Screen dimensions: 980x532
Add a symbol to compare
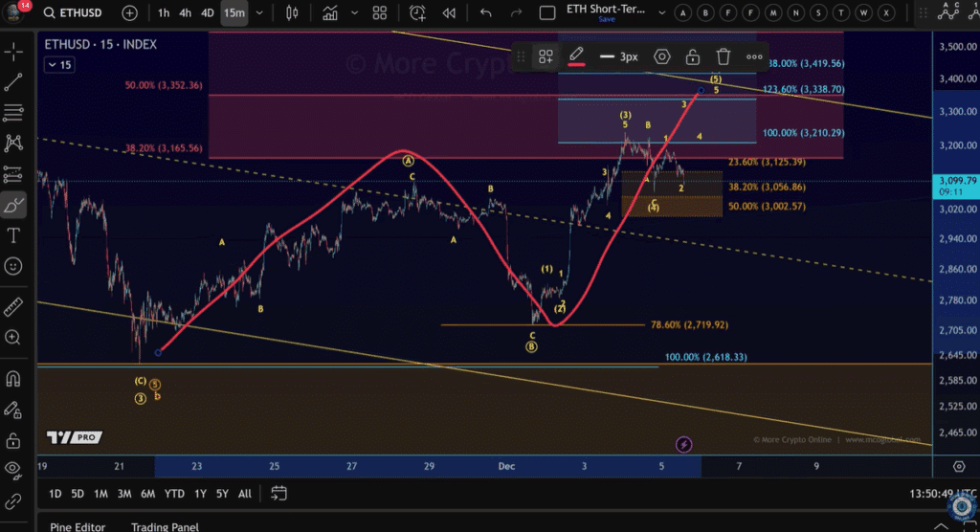click(x=129, y=12)
